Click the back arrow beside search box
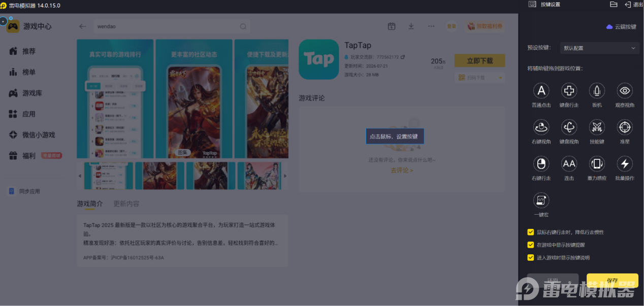The height and width of the screenshot is (306, 644). point(83,26)
